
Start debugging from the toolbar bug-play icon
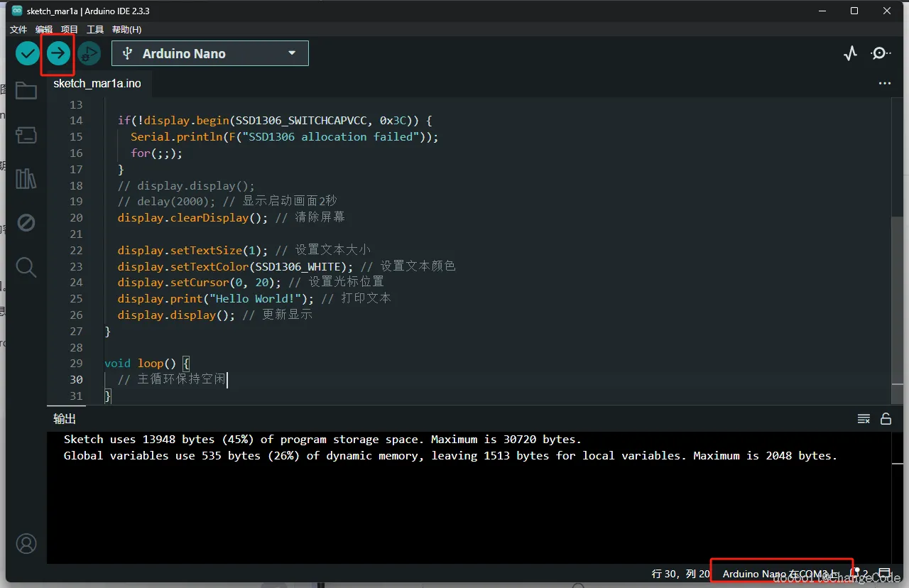89,53
